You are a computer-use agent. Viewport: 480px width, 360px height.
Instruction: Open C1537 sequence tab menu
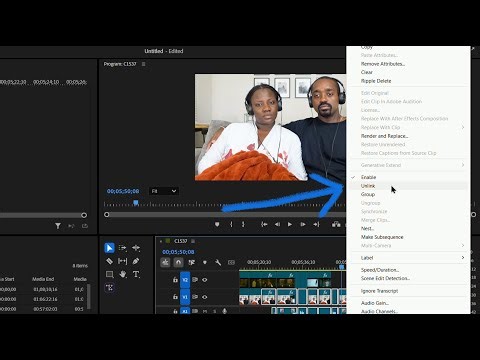193,241
